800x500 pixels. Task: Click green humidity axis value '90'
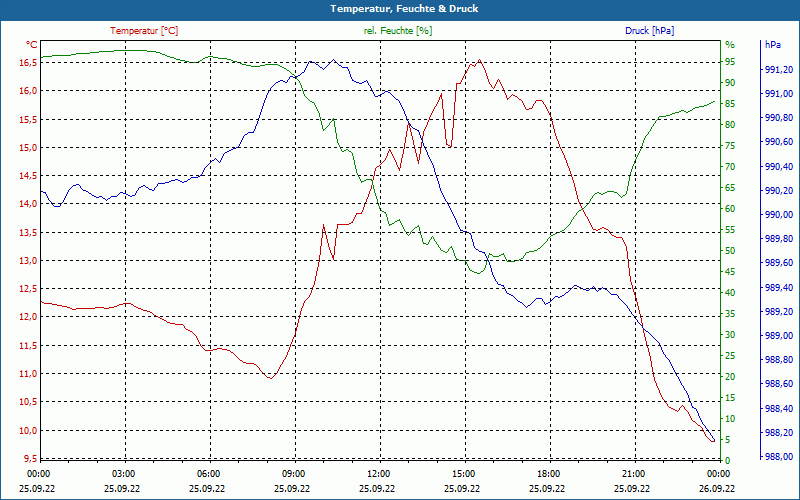730,83
